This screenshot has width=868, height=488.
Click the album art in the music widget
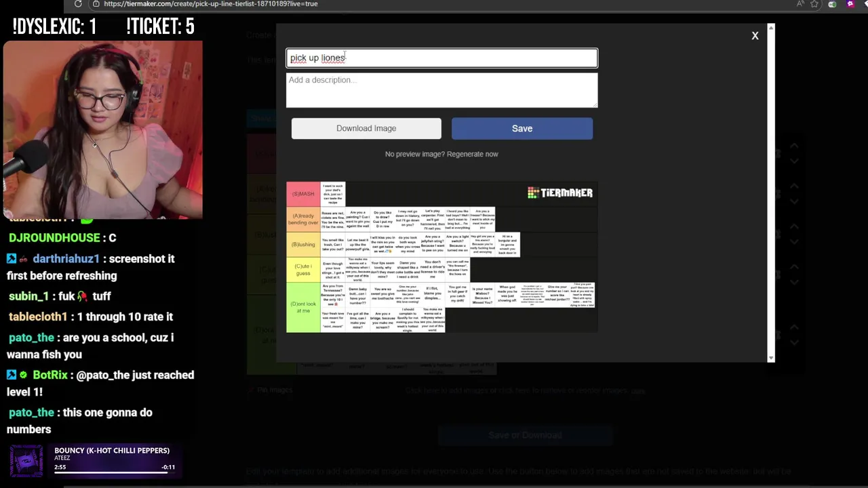coord(26,460)
